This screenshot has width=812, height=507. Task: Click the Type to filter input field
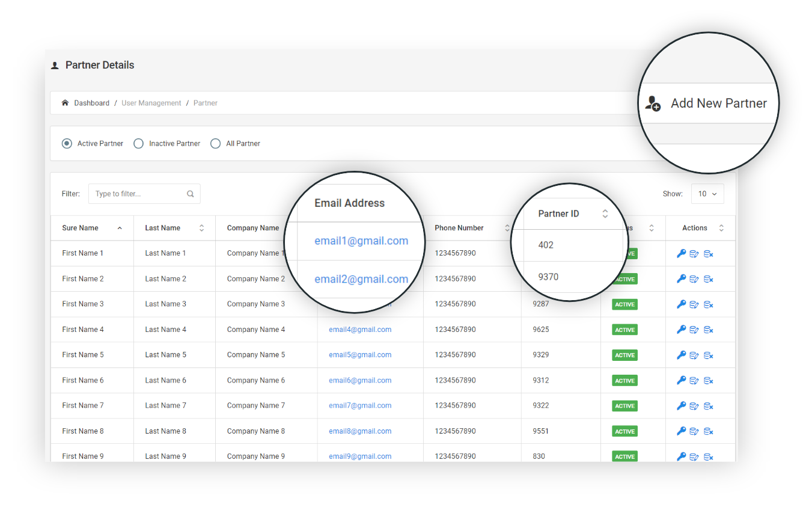pyautogui.click(x=139, y=194)
